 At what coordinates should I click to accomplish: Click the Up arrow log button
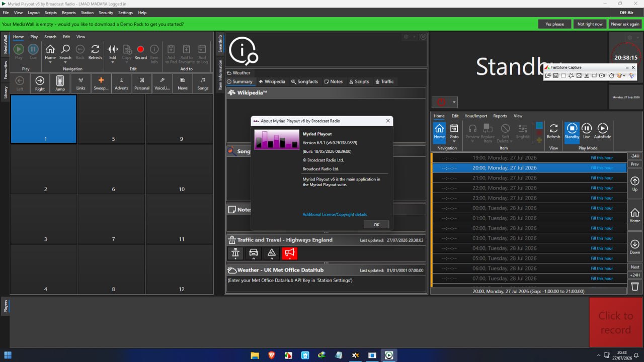(635, 184)
